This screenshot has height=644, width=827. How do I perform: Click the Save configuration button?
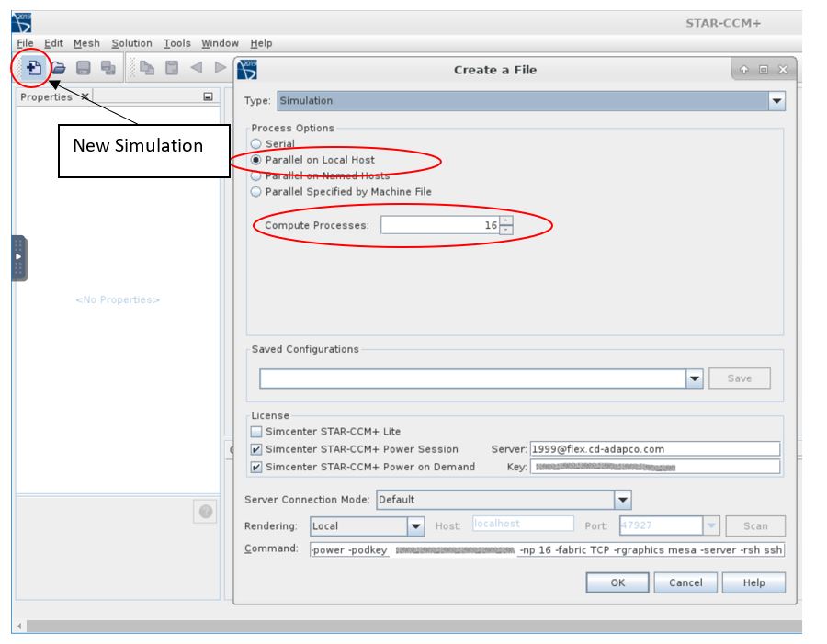click(x=739, y=378)
